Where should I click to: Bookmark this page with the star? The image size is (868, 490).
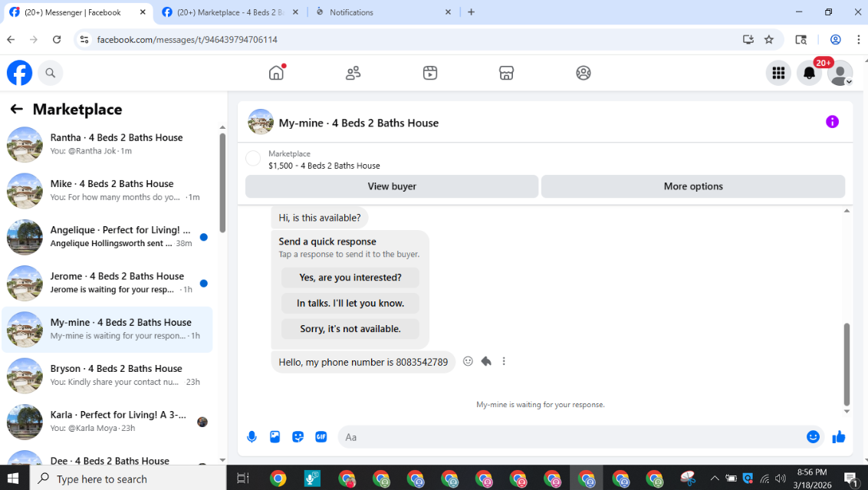[x=769, y=39]
